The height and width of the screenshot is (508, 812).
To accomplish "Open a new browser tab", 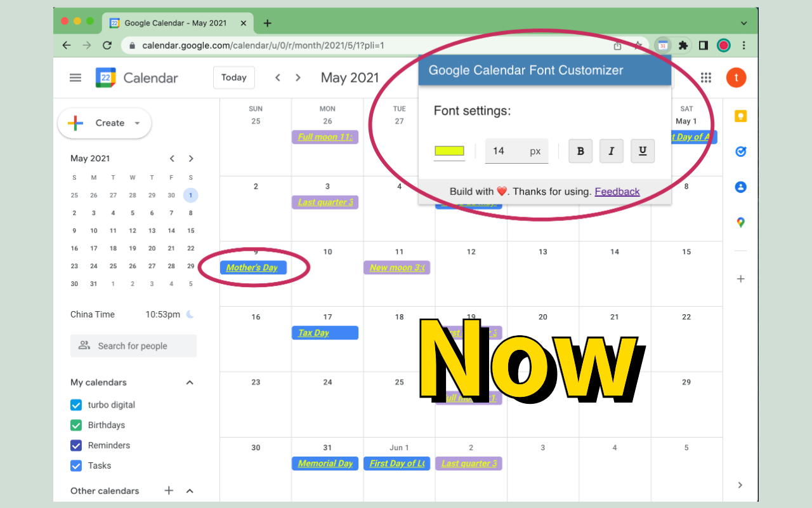I will click(x=267, y=23).
